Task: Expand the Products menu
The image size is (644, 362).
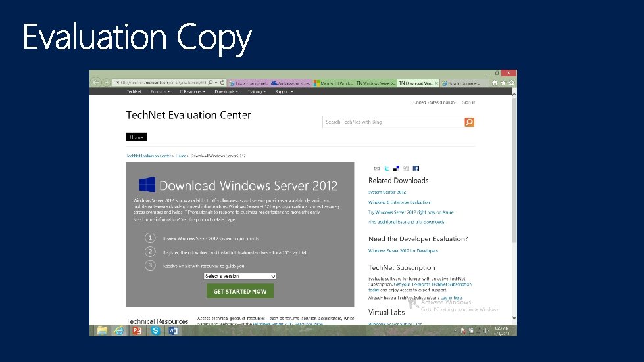Action: [161, 91]
